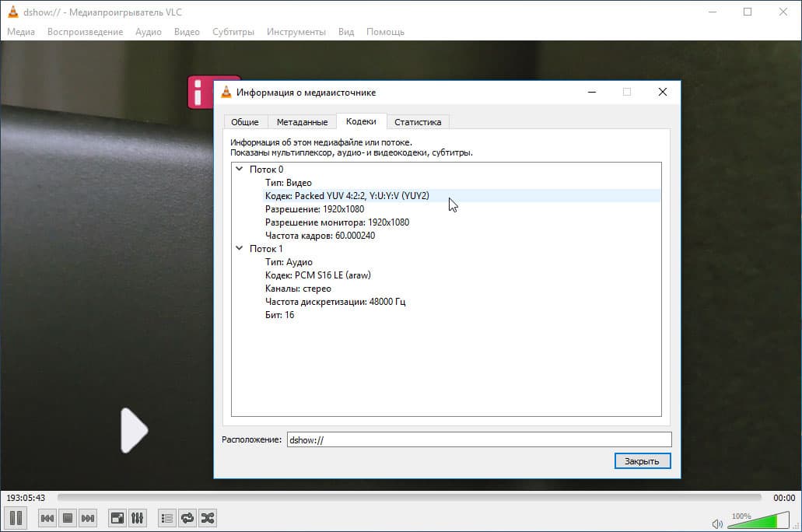Select the Кодеки tab
The height and width of the screenshot is (532, 802).
point(361,121)
